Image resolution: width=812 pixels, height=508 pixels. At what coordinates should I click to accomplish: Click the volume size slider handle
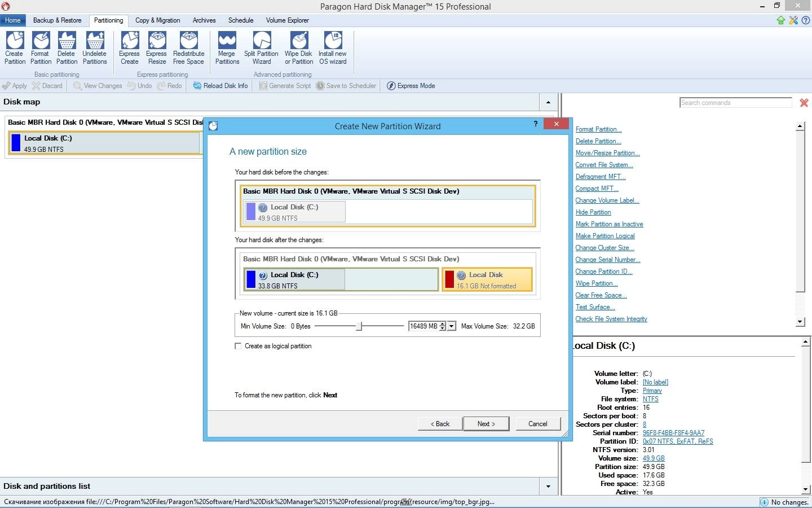pyautogui.click(x=359, y=326)
